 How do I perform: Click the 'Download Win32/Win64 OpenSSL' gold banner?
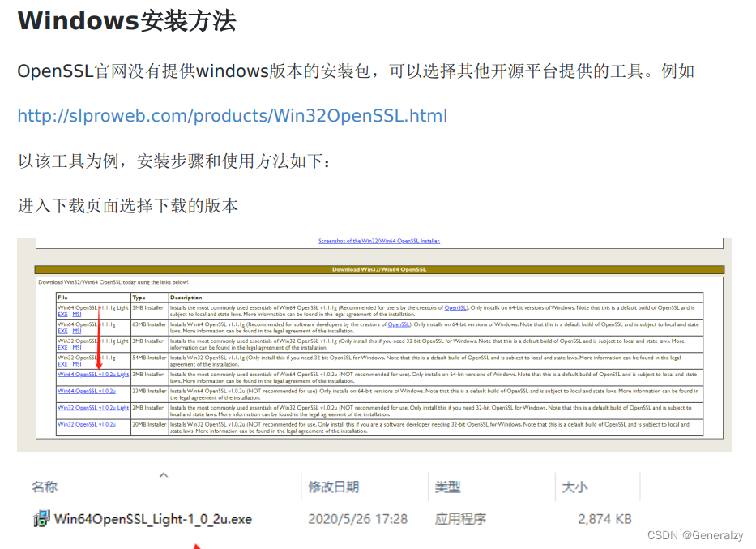click(x=379, y=270)
